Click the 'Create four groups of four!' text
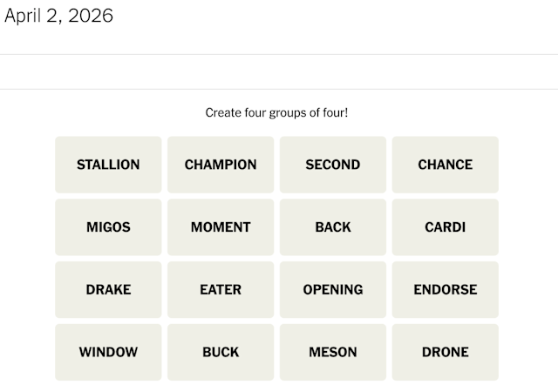The image size is (558, 392). [x=276, y=112]
